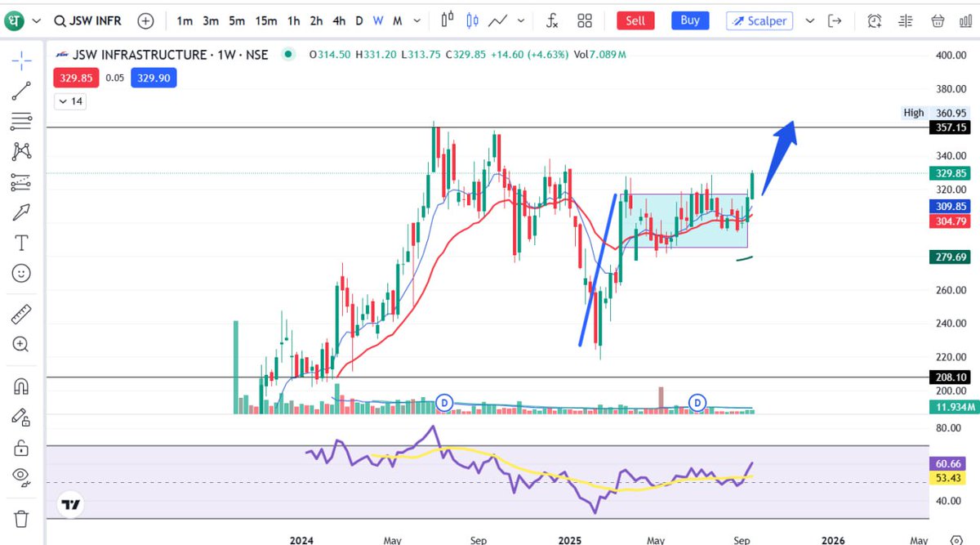The height and width of the screenshot is (545, 980).
Task: Click the green market status dot
Action: [x=287, y=55]
